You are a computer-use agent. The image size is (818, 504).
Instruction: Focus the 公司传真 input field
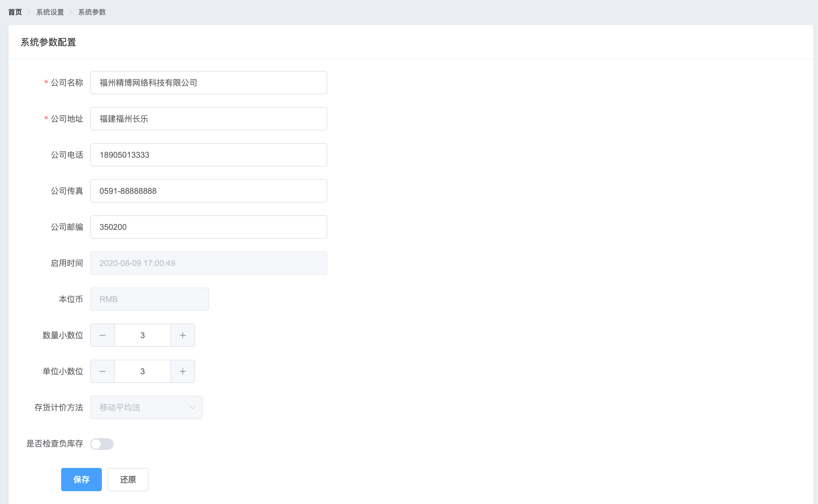click(209, 191)
